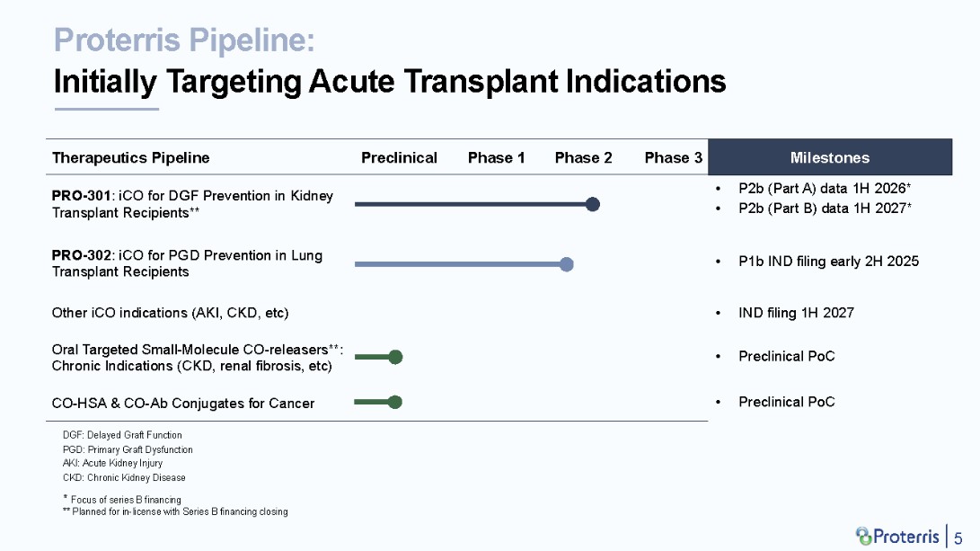Click the CO-HSA Conjugates green progress dot
980x551 pixels.
pos(394,402)
